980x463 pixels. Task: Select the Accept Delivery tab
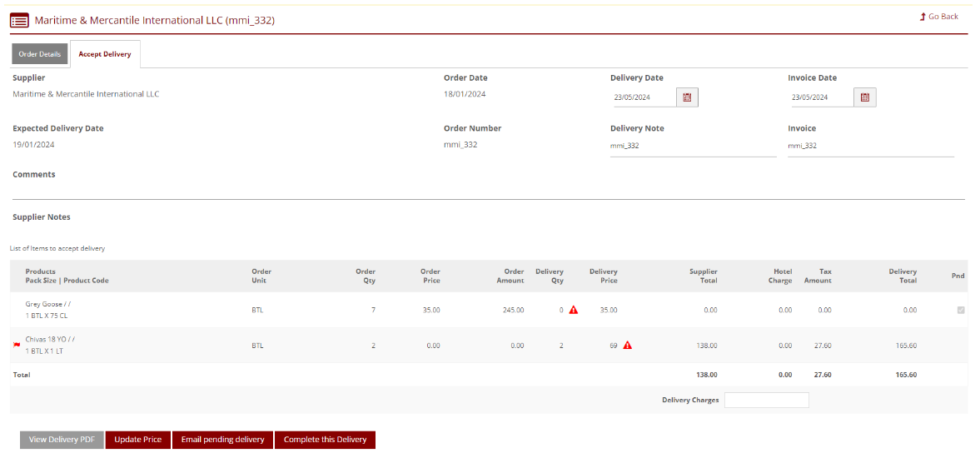coord(105,54)
